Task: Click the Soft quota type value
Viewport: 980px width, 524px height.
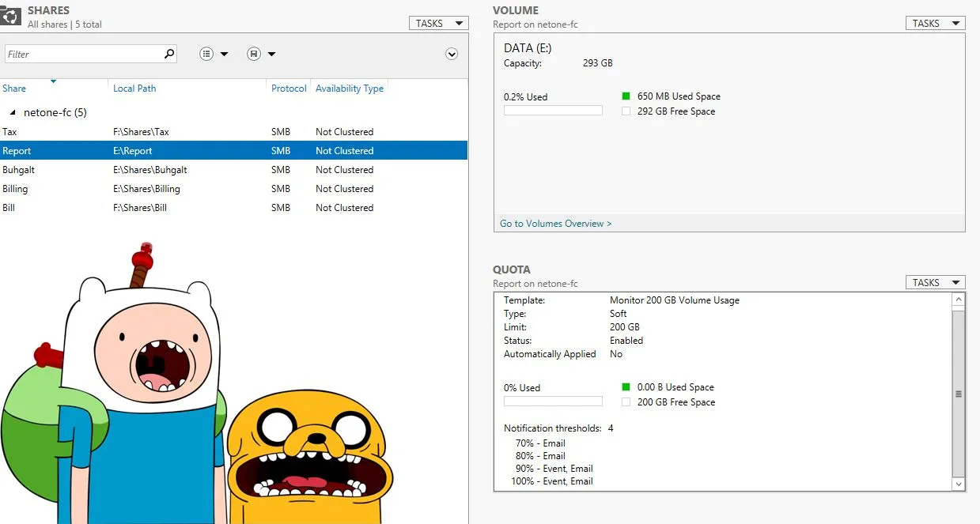Action: 619,314
